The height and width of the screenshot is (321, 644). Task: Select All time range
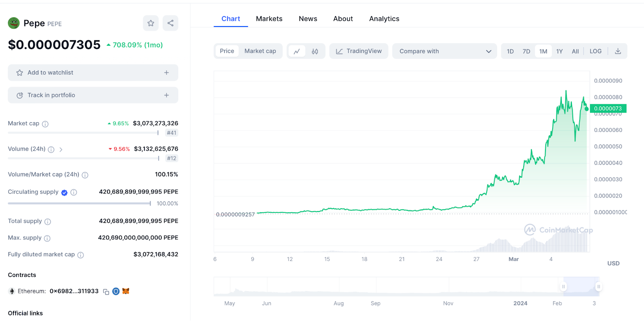(575, 51)
